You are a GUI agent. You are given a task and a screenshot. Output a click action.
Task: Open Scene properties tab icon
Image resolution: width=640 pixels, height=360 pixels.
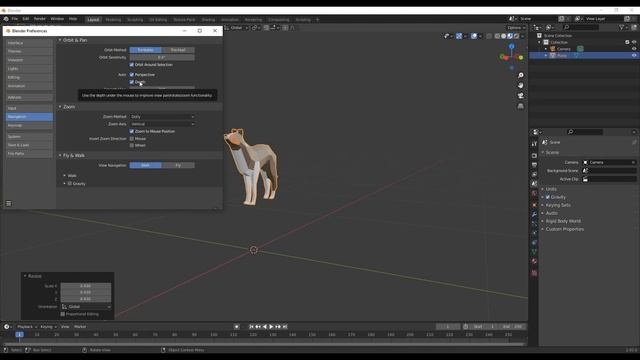[534, 184]
